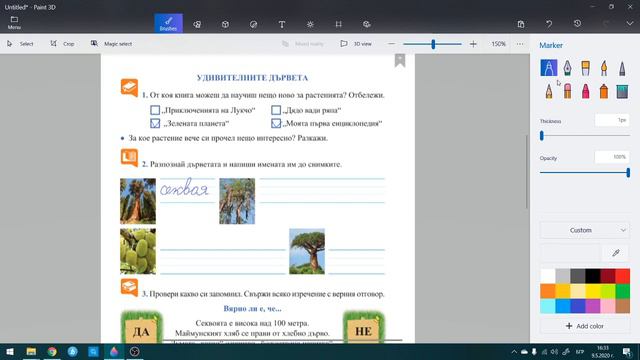
Task: Open the 2D shapes tab
Action: [x=197, y=24]
